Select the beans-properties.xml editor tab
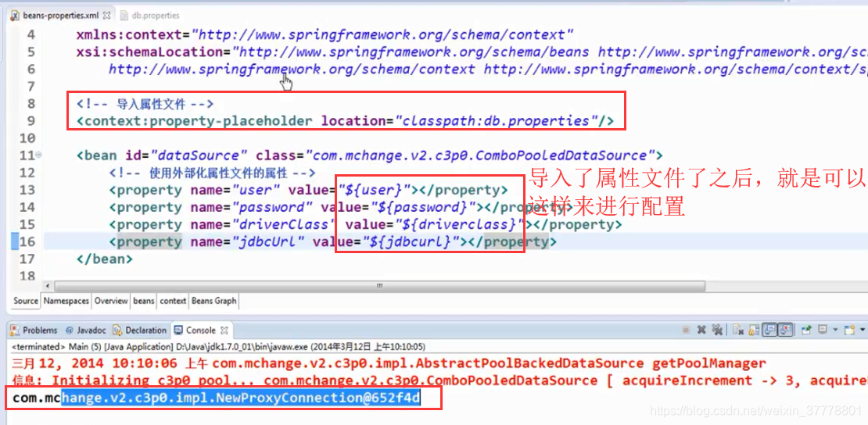 (59, 15)
